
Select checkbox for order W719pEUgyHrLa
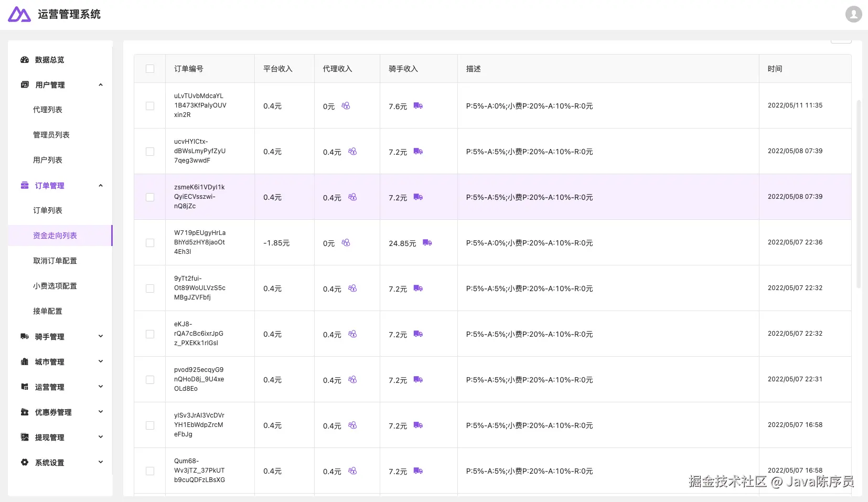(150, 243)
